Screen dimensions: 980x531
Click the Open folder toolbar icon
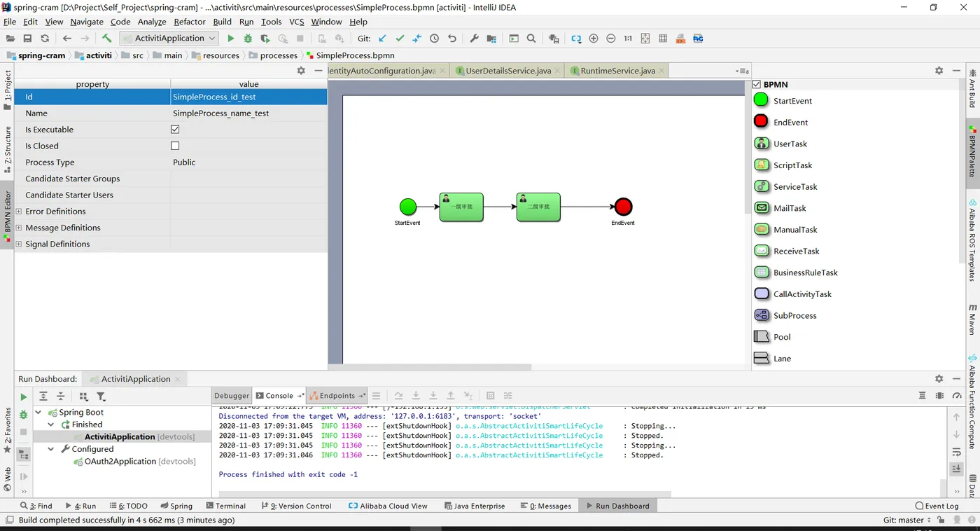[x=10, y=39]
